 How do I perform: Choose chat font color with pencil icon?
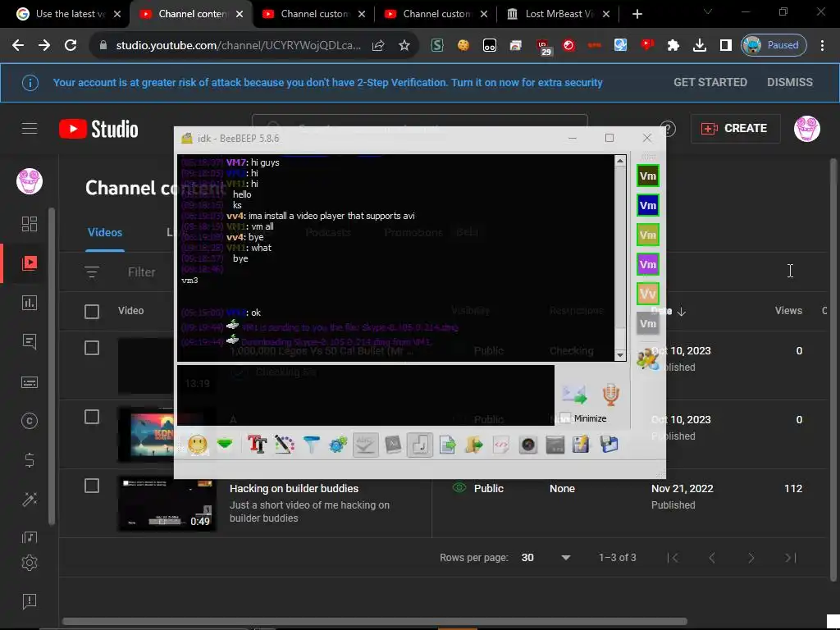click(285, 444)
